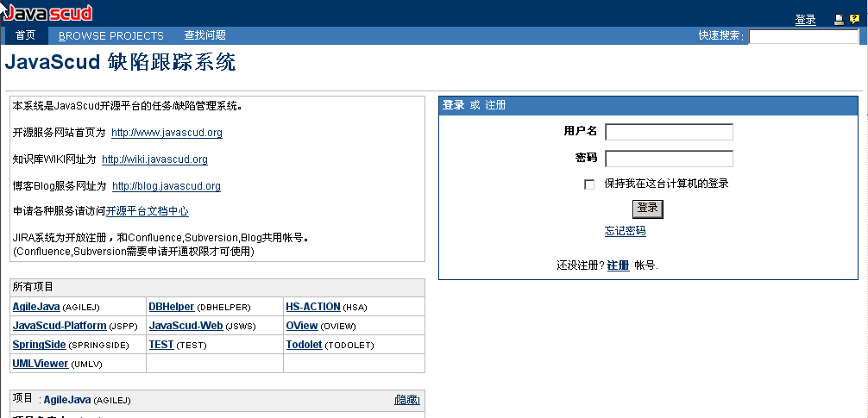
Task: Open the 忘记密码 link
Action: pos(625,231)
